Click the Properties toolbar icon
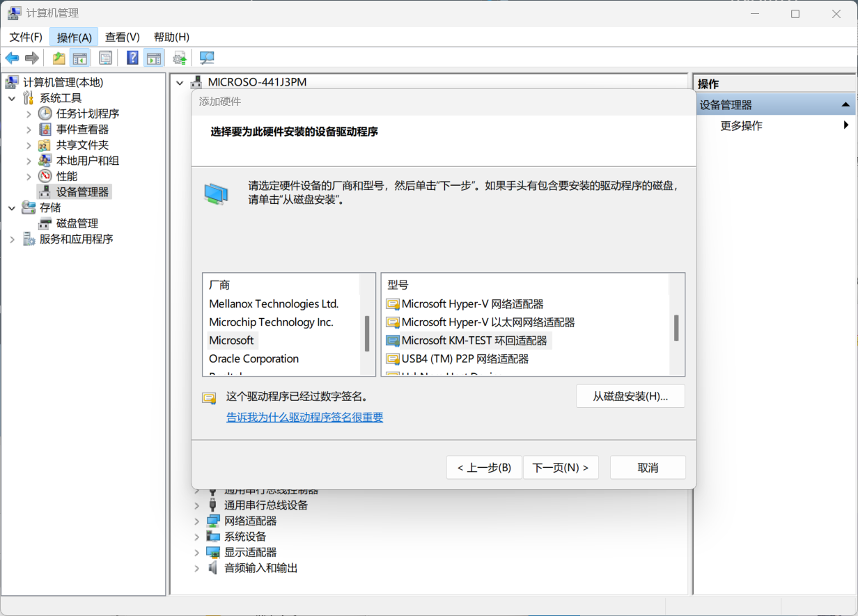This screenshot has width=858, height=616. pyautogui.click(x=105, y=58)
